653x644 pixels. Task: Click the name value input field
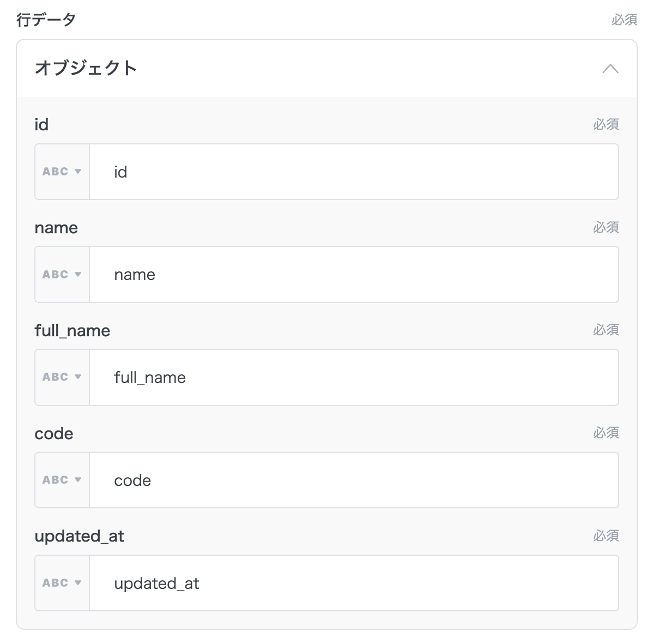(x=353, y=275)
